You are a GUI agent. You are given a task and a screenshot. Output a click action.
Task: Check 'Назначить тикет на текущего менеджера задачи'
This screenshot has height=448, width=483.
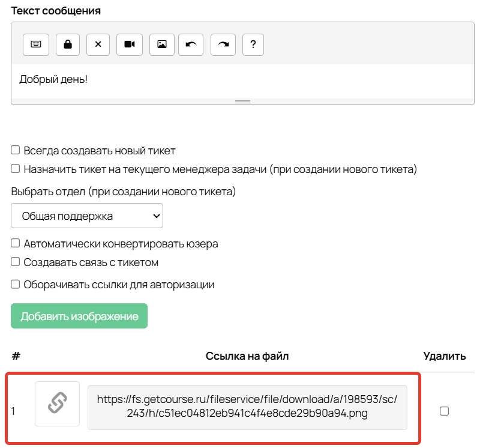pos(16,169)
